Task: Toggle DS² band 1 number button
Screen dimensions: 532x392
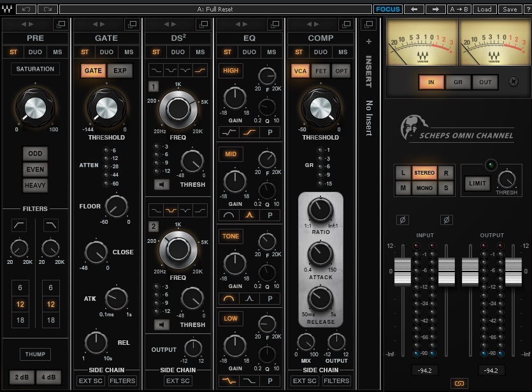Action: pos(154,87)
